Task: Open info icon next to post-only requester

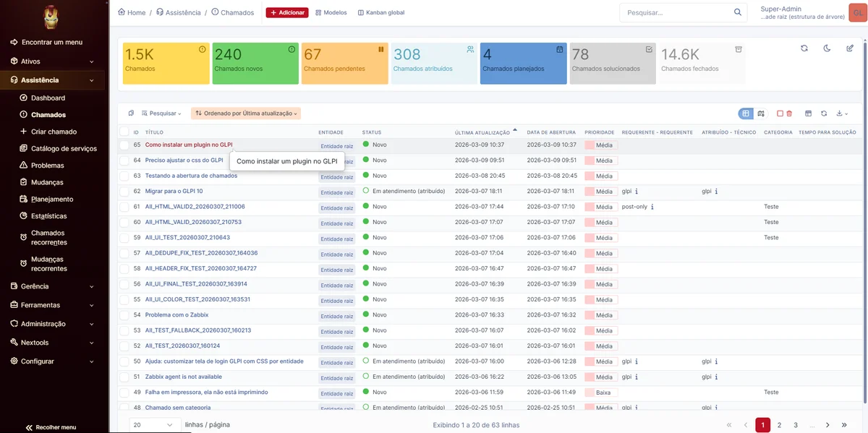Action: [x=652, y=207]
